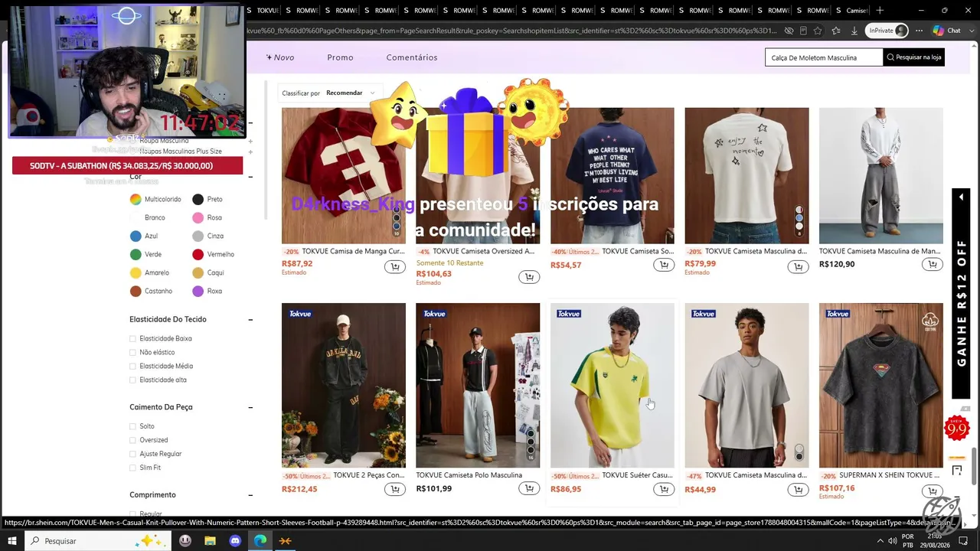The image size is (980, 551).
Task: Check Não elástico filter
Action: (132, 352)
